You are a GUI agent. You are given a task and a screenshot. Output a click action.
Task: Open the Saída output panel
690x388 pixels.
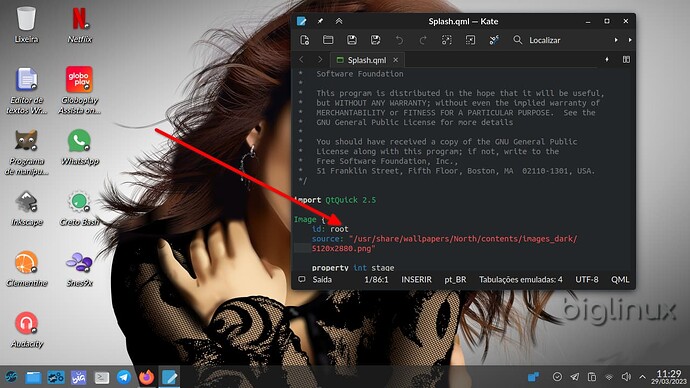(316, 279)
